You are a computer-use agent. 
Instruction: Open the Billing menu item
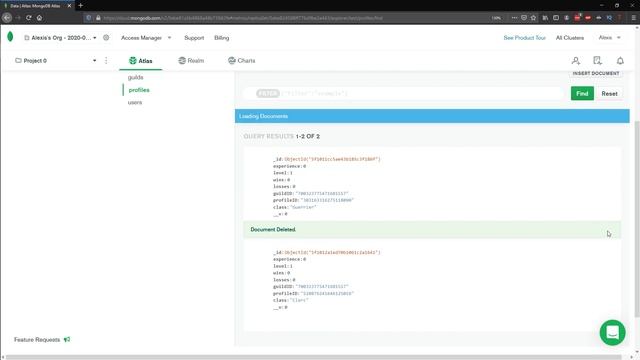[222, 38]
